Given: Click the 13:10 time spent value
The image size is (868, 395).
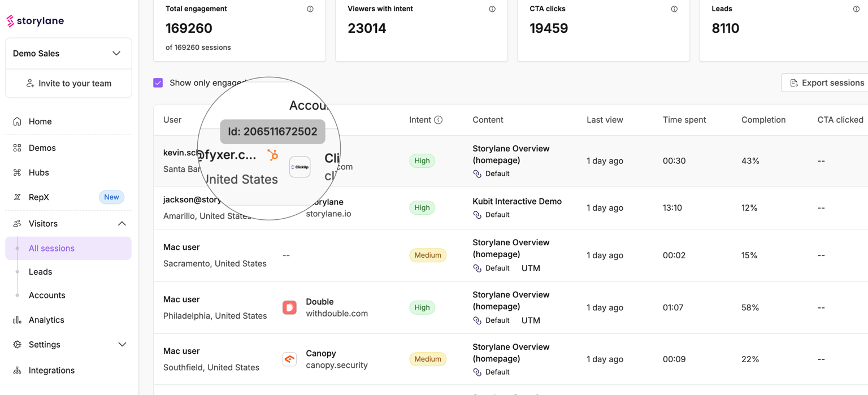Looking at the screenshot, I should (x=672, y=208).
